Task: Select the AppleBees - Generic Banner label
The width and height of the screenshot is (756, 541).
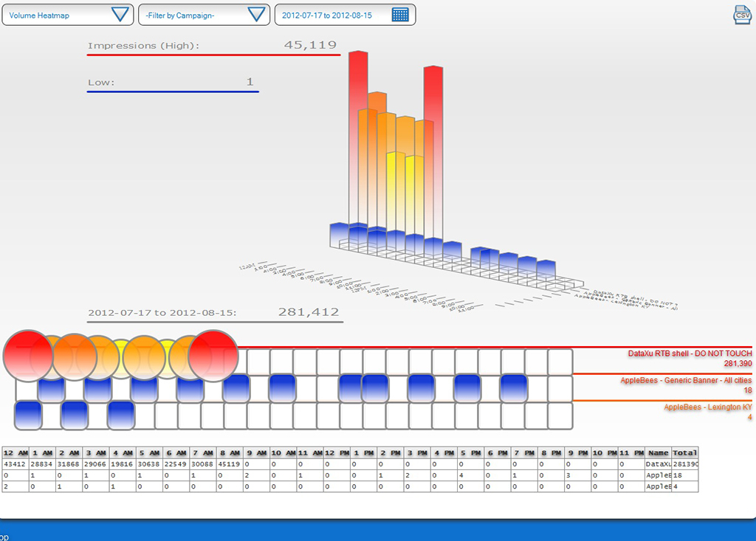Action: point(686,380)
